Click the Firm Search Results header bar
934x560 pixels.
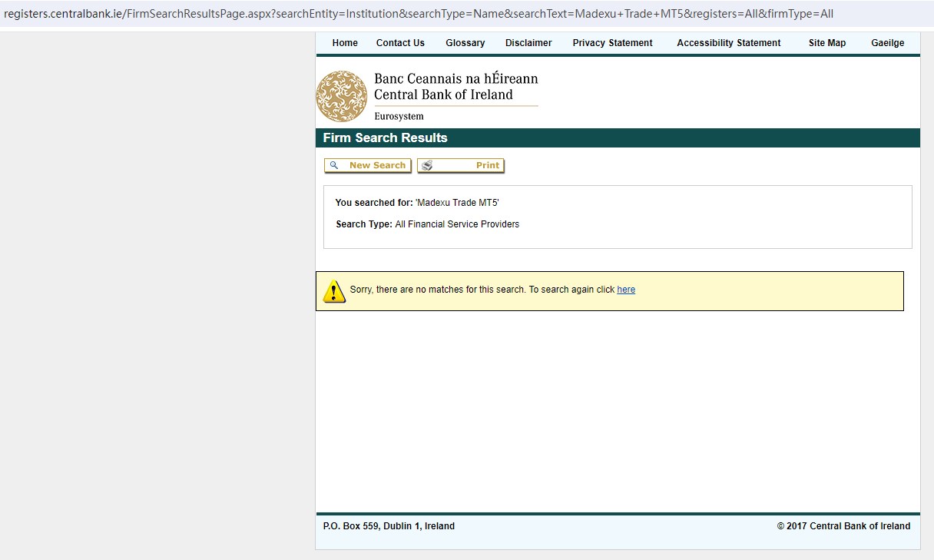coord(617,138)
